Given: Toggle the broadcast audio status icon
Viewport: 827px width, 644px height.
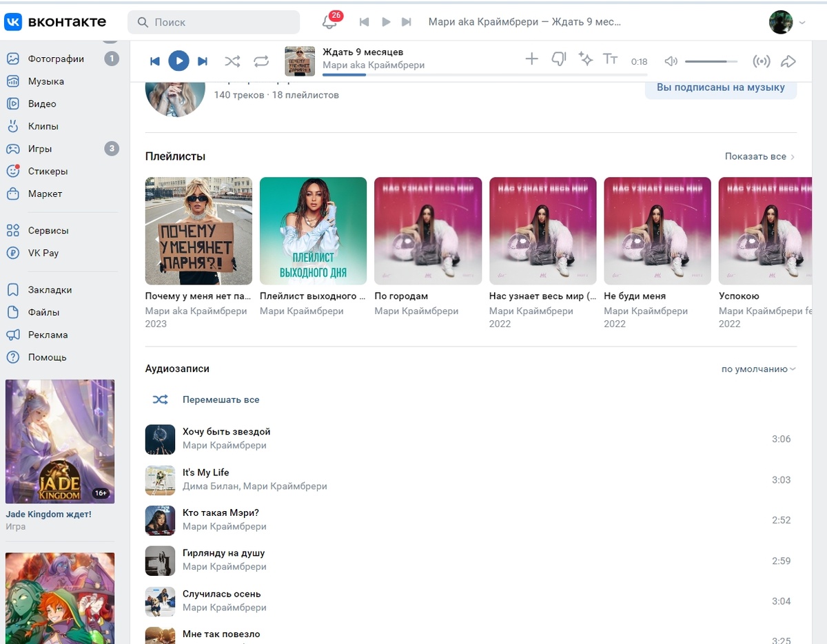Looking at the screenshot, I should (762, 61).
